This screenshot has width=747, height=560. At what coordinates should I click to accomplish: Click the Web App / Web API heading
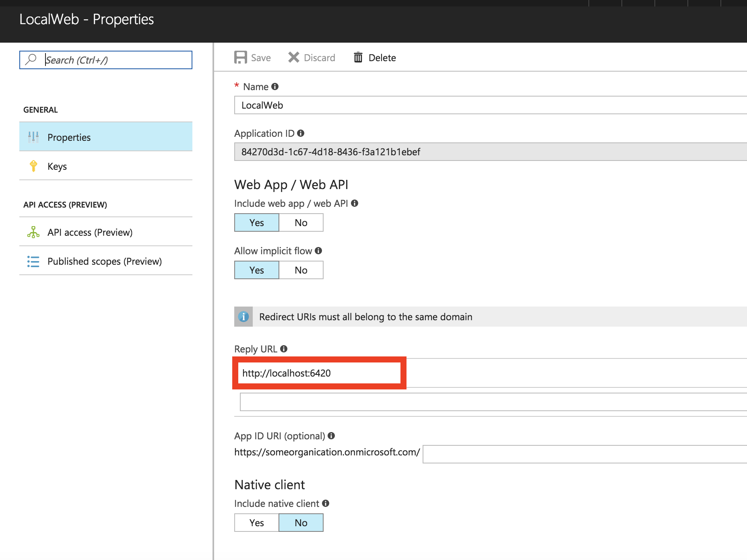pos(291,185)
